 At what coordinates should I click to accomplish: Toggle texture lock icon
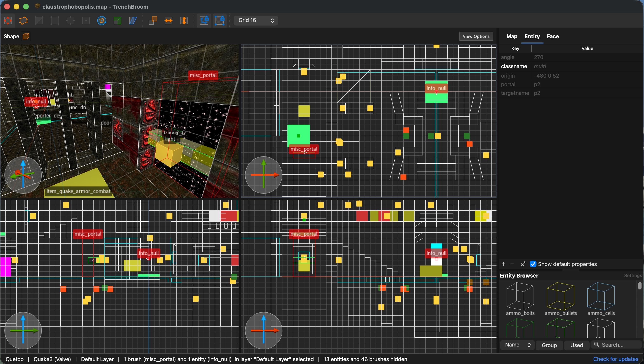pos(204,21)
